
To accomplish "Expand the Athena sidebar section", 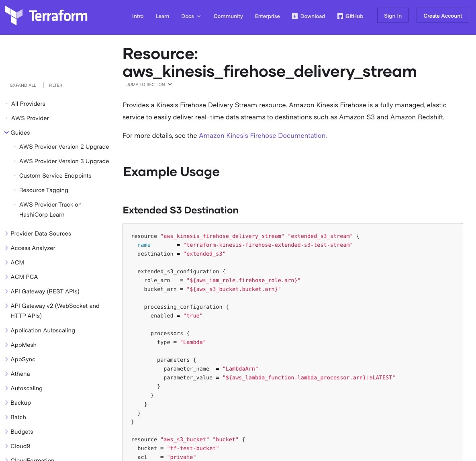I will click(6, 374).
